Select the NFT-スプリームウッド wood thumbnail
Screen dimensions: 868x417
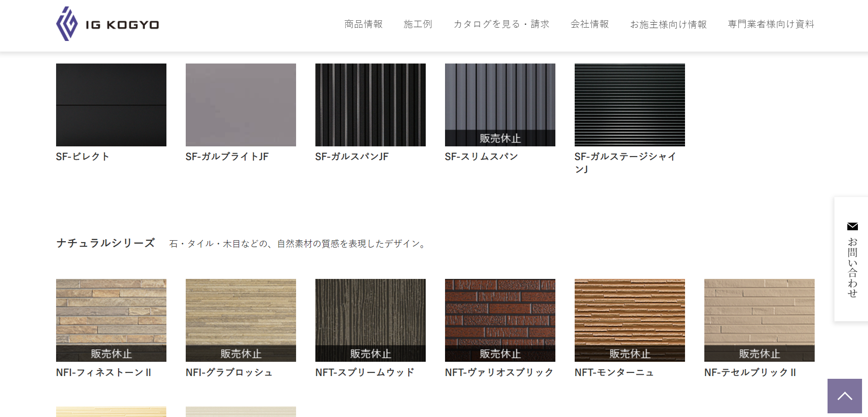tap(371, 320)
